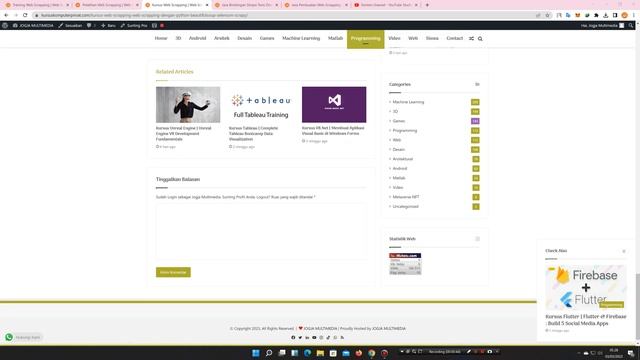Collapse the Statistik Web widget
Image resolution: width=640 pixels, height=360 pixels.
(x=477, y=239)
